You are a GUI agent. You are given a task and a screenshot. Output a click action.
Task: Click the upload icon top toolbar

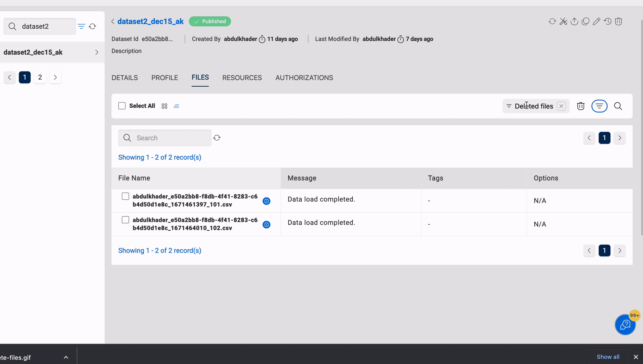pos(574,21)
